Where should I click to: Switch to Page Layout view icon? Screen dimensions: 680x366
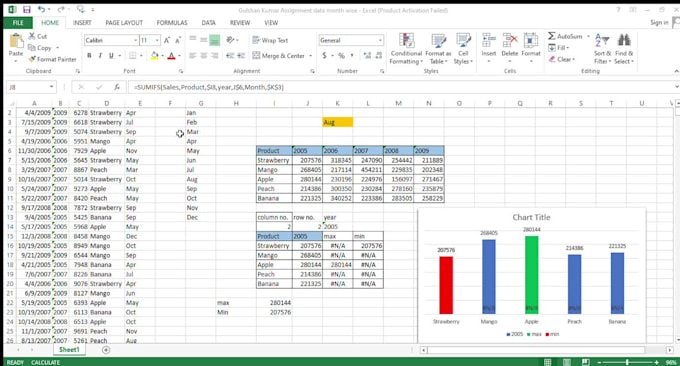(567, 362)
